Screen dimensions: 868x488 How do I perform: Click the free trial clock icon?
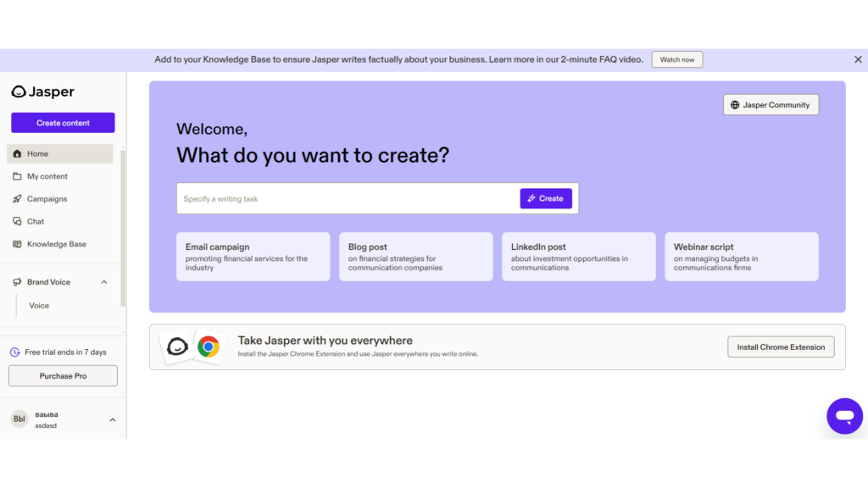15,352
